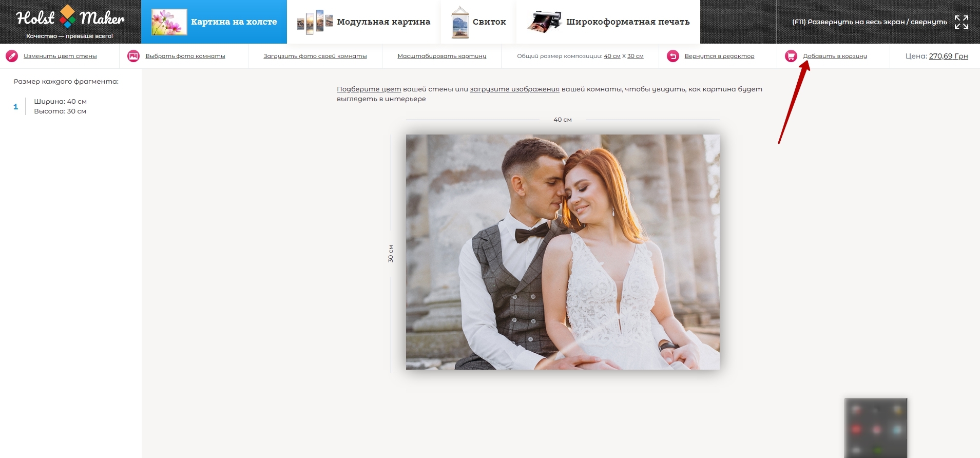The height and width of the screenshot is (458, 980).
Task: Click the Holst Maker logo
Action: point(70,21)
